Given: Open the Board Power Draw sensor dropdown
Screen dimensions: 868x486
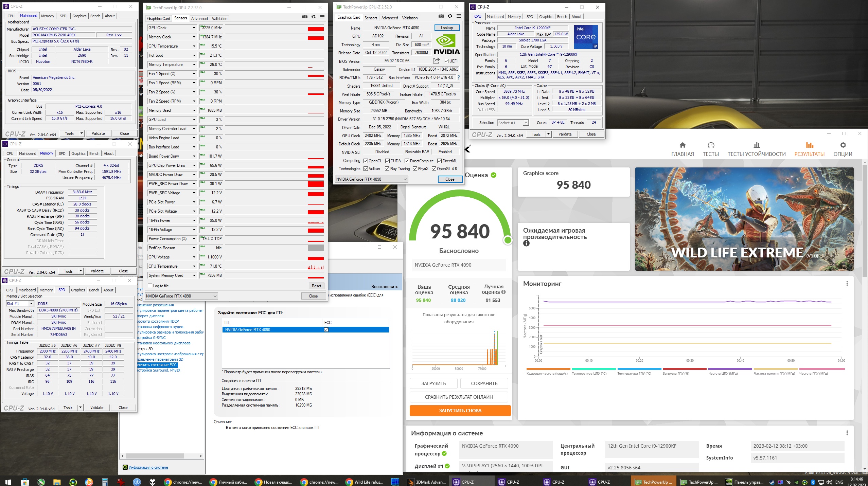Looking at the screenshot, I should (194, 156).
